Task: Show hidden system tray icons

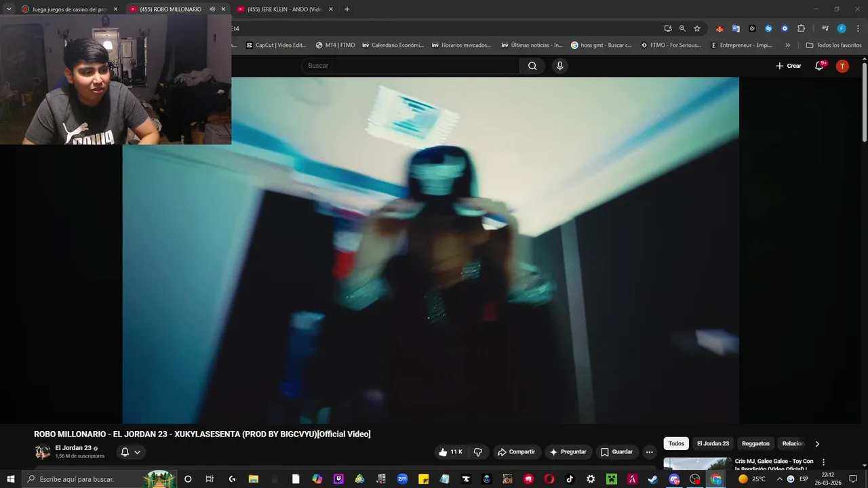Action: 779,479
